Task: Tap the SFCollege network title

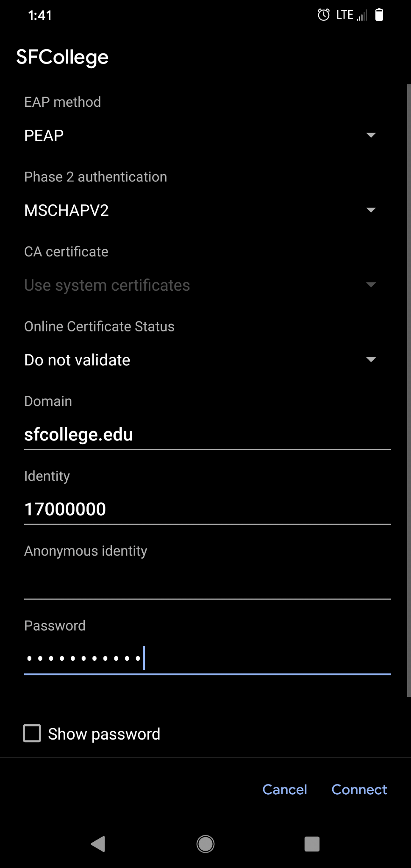Action: click(x=62, y=57)
